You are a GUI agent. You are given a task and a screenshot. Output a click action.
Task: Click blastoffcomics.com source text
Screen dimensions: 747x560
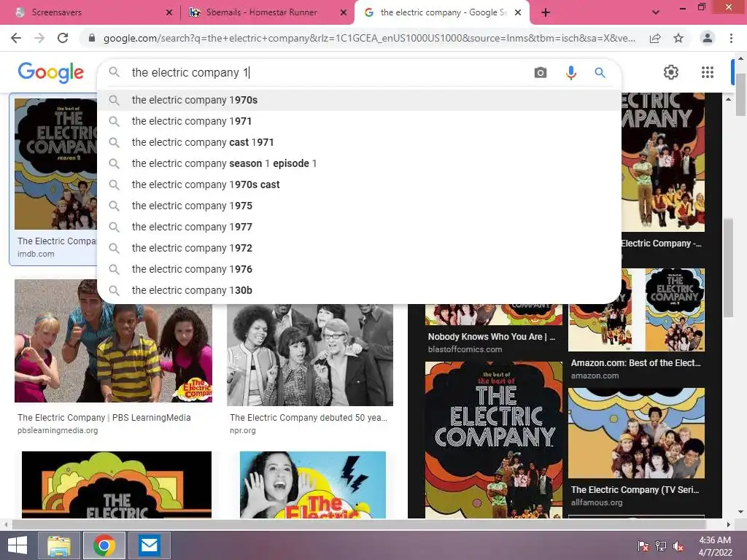coord(465,349)
